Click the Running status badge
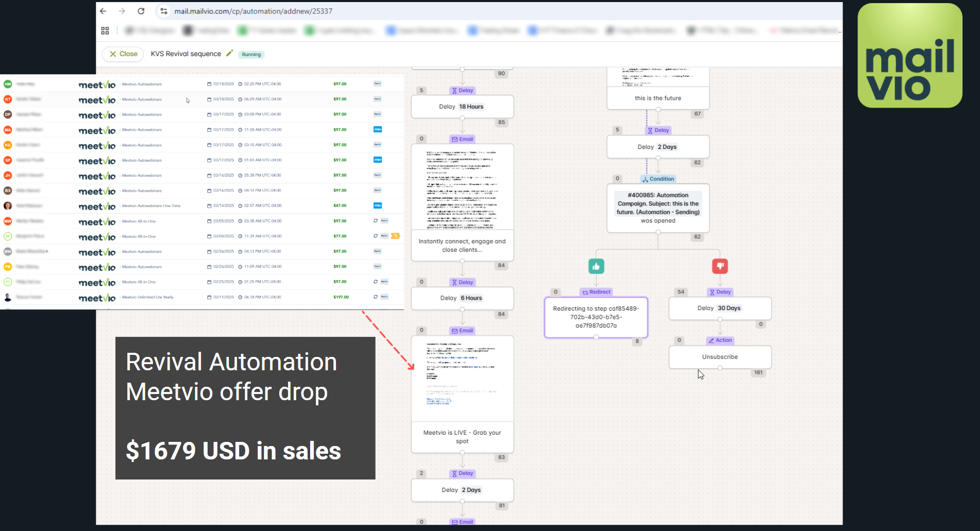The image size is (980, 531). tap(251, 54)
